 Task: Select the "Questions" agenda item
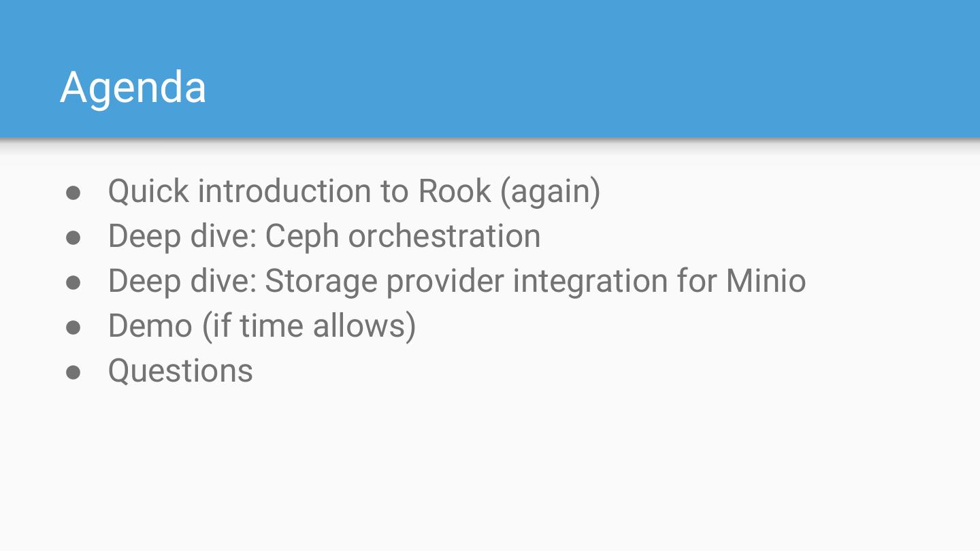pos(180,371)
